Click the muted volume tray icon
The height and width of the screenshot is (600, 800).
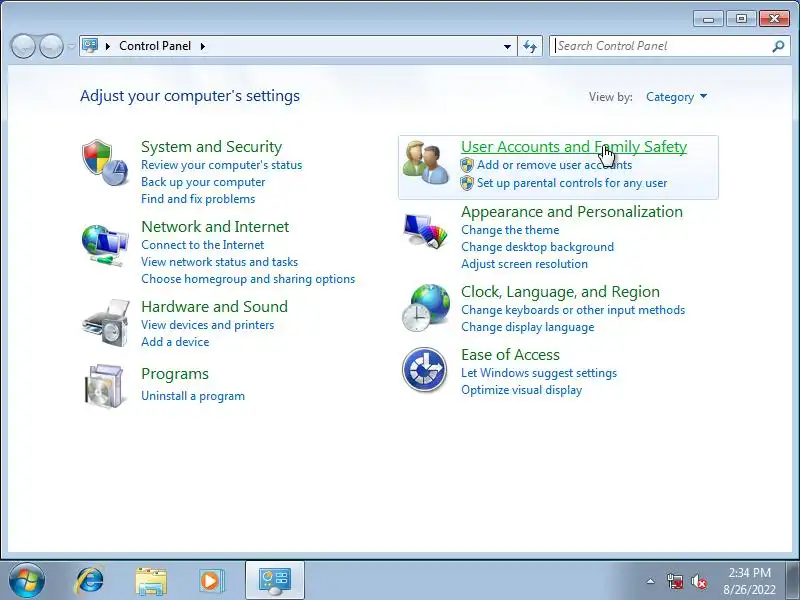click(x=698, y=581)
